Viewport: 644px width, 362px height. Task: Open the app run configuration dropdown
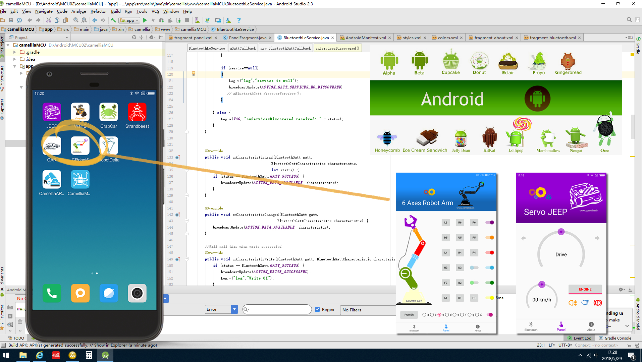click(129, 20)
